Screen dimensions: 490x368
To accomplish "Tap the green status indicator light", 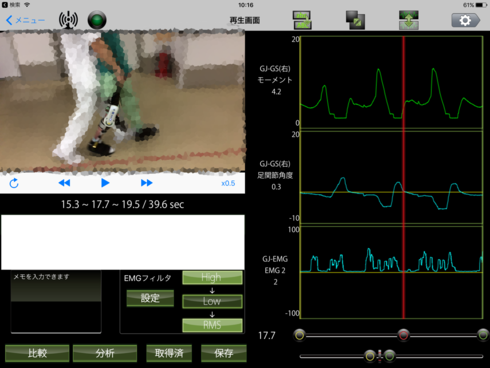I will point(97,20).
